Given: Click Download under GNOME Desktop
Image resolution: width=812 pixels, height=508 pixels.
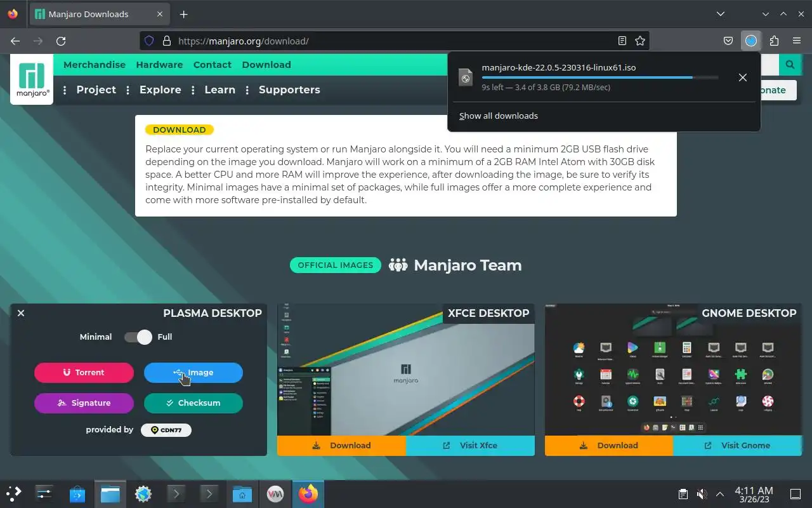Looking at the screenshot, I should tap(609, 446).
